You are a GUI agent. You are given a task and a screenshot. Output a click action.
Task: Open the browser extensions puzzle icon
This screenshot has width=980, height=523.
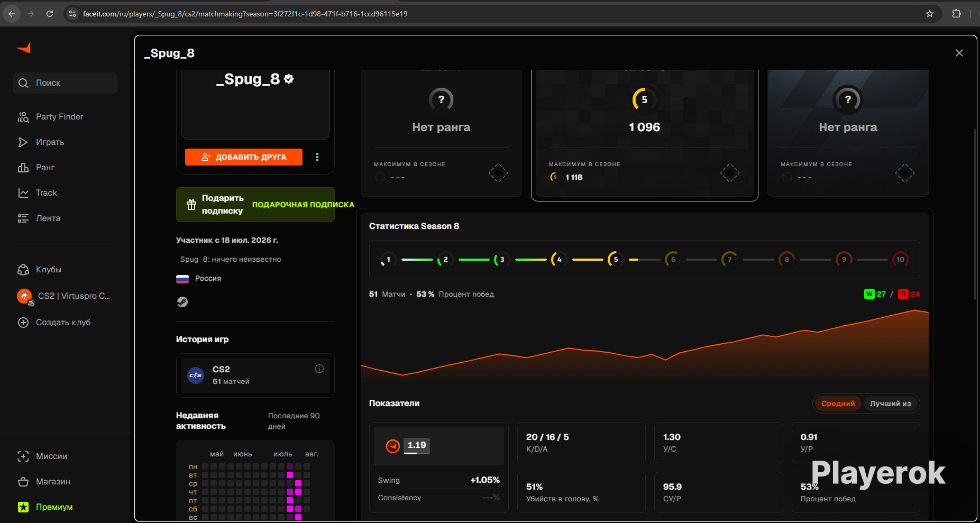pos(956,14)
